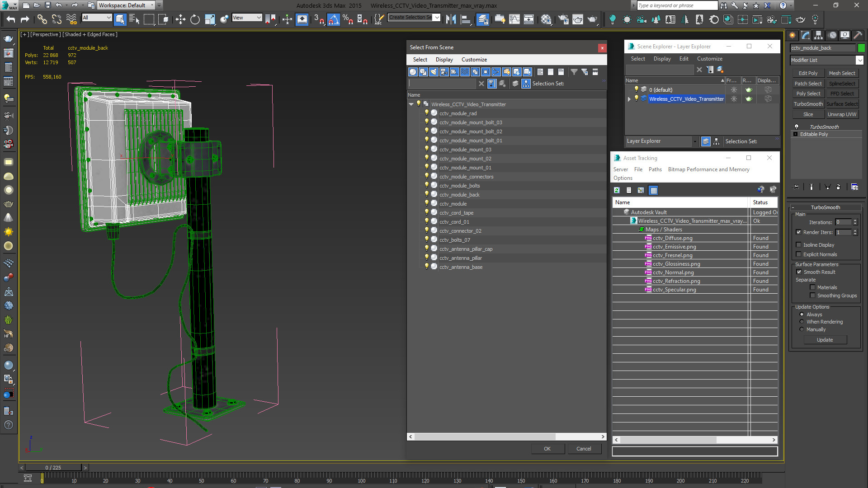
Task: Click the Undo arrow icon
Action: tap(10, 19)
